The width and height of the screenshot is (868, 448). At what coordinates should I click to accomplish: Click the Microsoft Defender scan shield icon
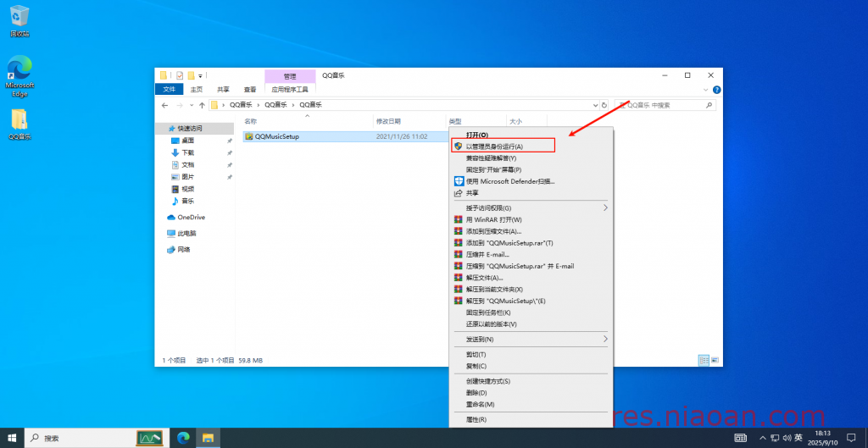coord(459,181)
